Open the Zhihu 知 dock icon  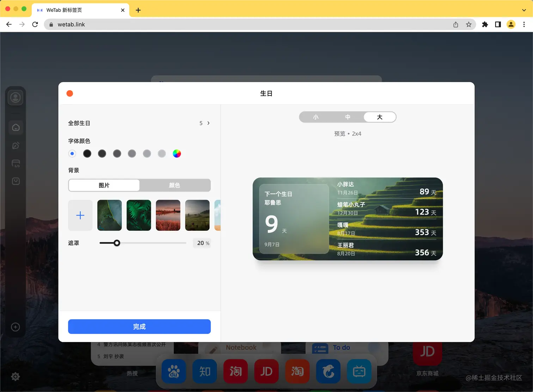(x=205, y=371)
